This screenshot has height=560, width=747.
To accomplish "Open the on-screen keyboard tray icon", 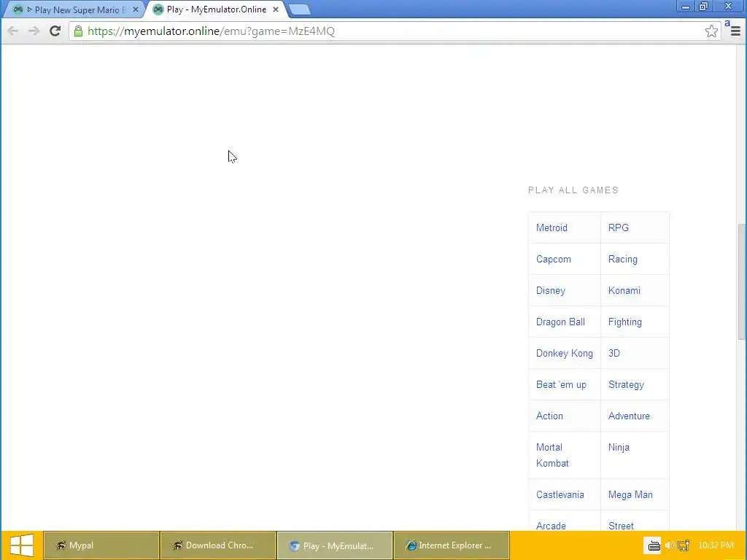I will (x=654, y=545).
